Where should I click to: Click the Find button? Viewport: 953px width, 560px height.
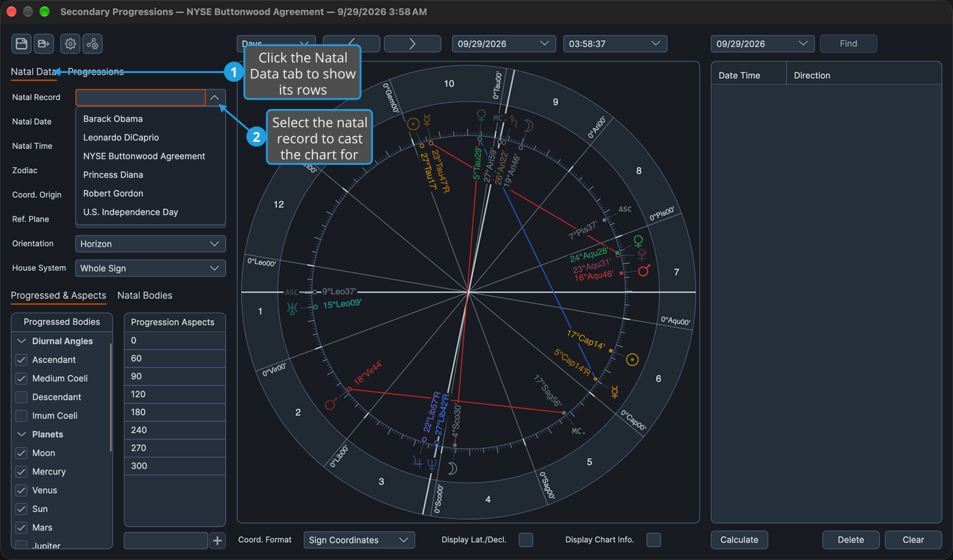[848, 44]
